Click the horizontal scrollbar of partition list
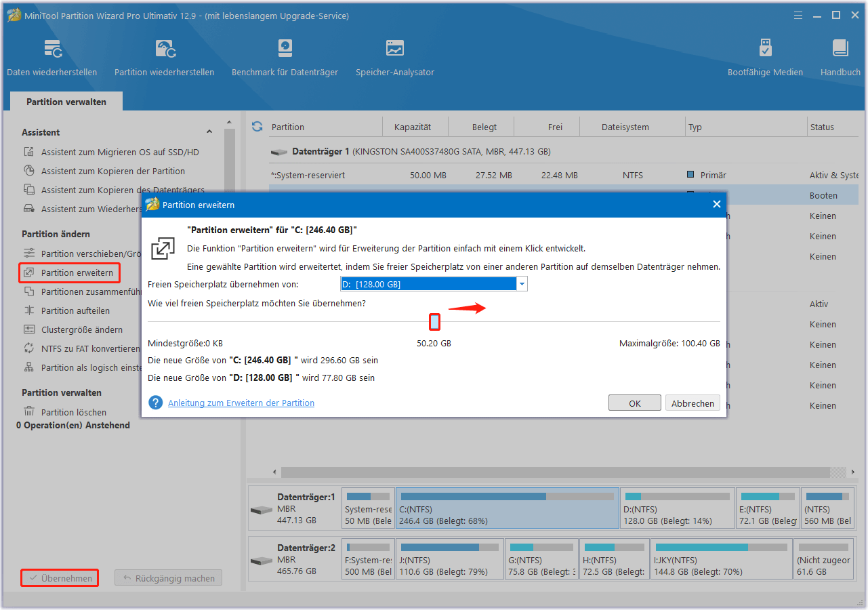The image size is (868, 610). pos(556,472)
